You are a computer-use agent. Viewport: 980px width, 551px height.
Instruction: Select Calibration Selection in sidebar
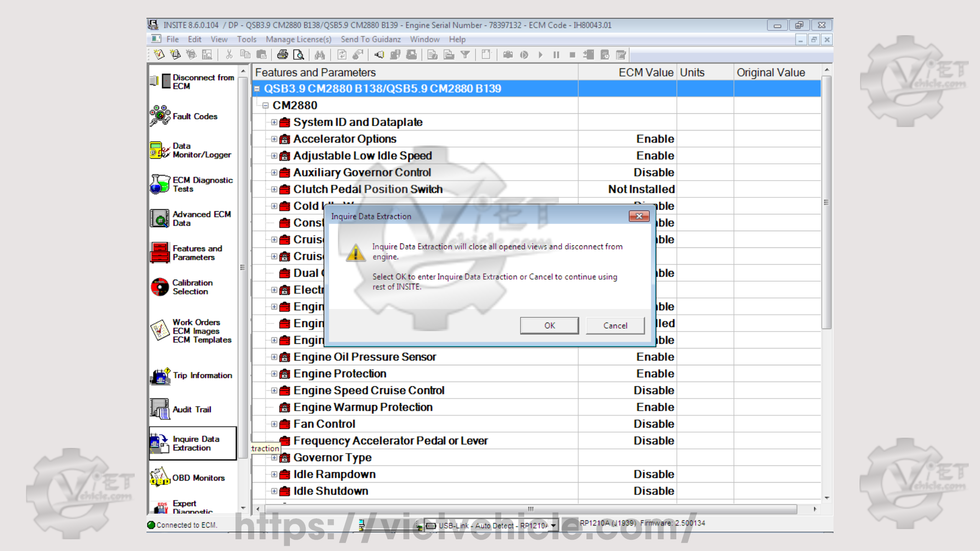pyautogui.click(x=192, y=287)
